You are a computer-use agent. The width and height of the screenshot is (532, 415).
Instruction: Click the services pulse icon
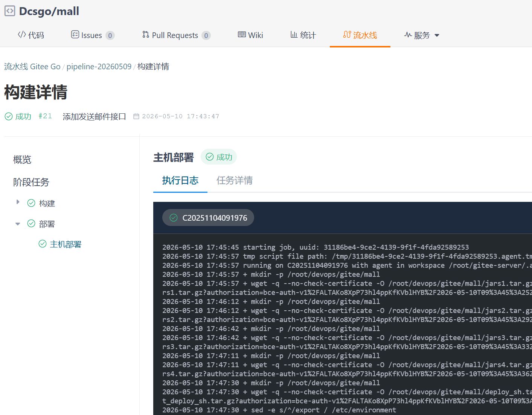(x=408, y=35)
